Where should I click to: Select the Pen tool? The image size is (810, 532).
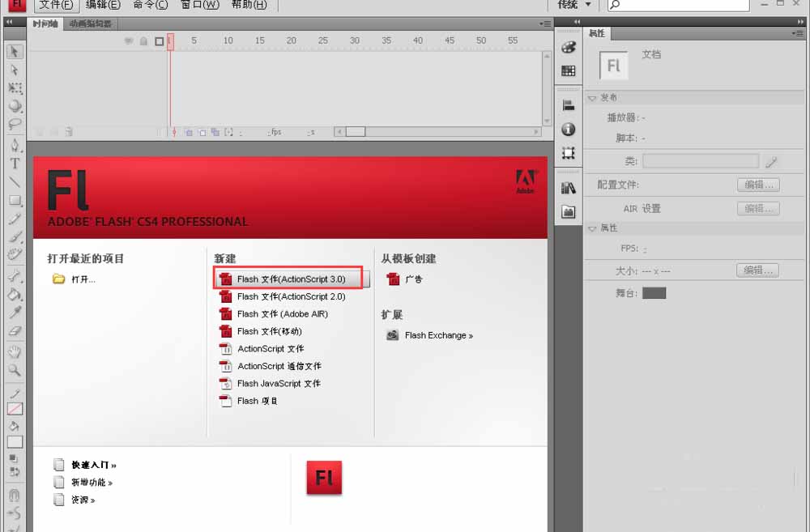point(15,146)
